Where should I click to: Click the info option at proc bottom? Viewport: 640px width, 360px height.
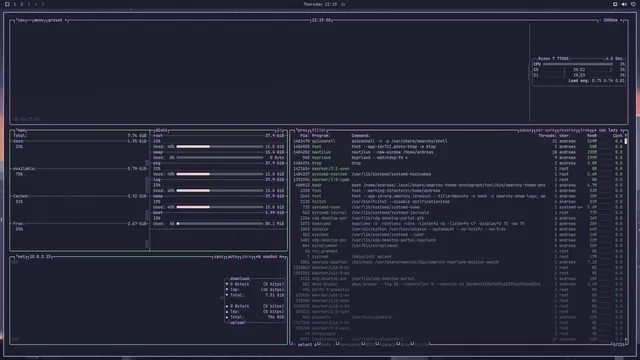(x=325, y=345)
